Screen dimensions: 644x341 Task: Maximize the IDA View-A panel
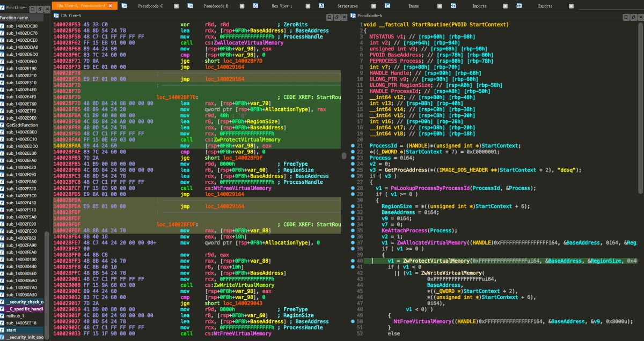328,17
